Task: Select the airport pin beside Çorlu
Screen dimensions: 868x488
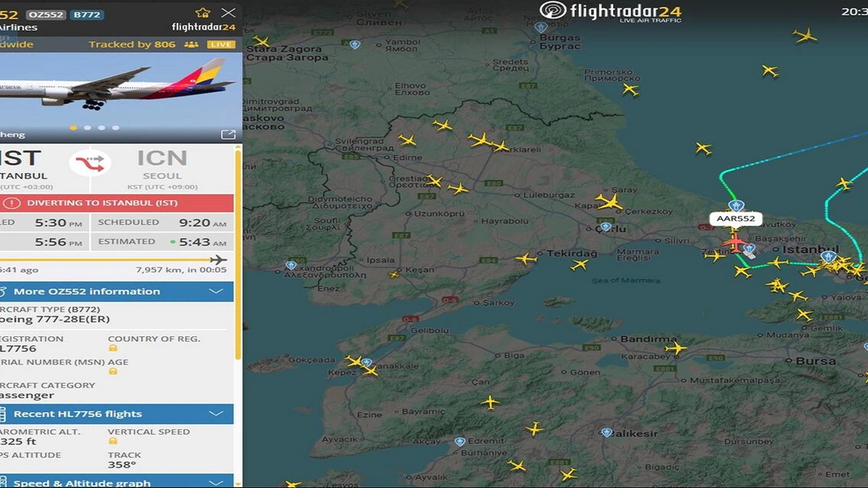Action: (x=606, y=227)
